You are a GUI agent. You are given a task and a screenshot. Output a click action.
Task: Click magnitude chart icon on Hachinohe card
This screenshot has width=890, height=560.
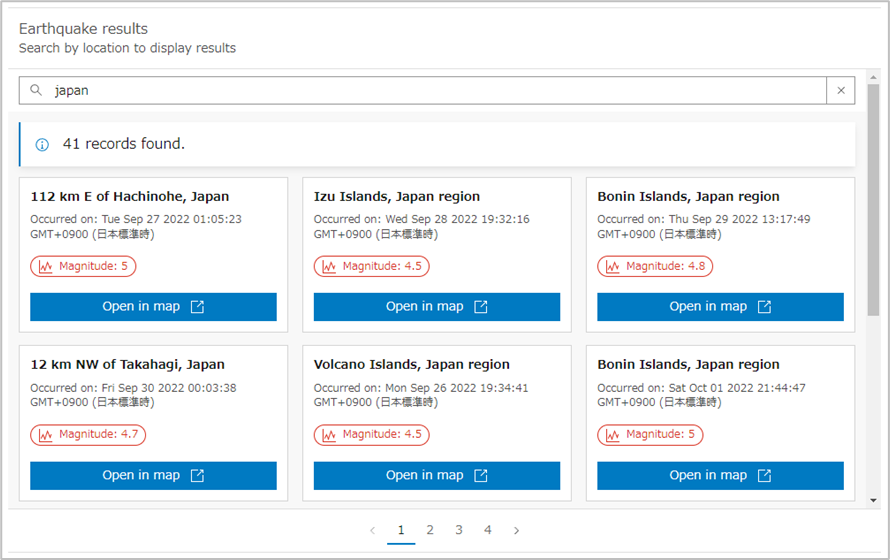[x=47, y=266]
